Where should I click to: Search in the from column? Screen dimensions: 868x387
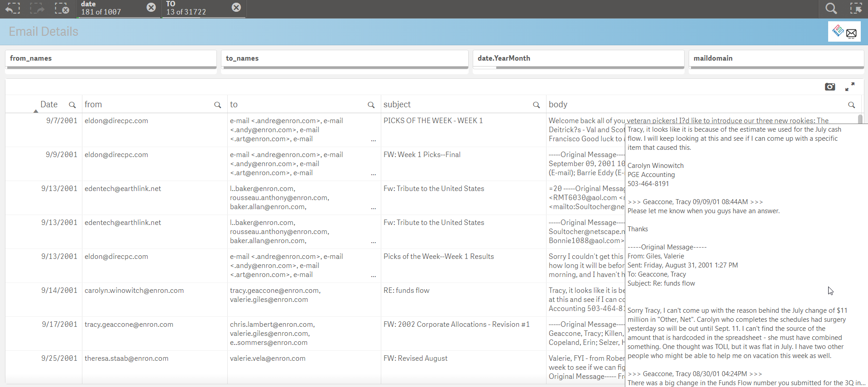point(217,105)
